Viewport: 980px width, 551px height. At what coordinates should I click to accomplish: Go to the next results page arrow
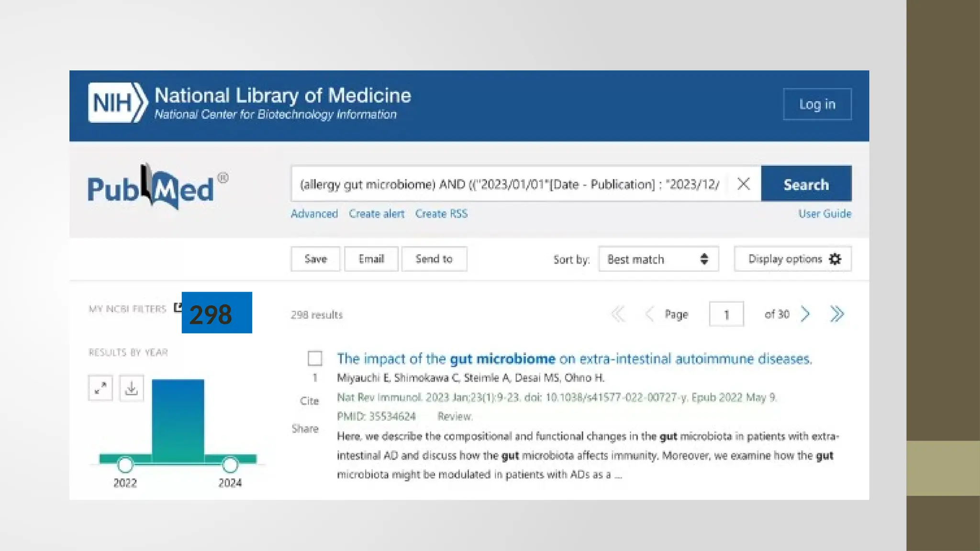click(805, 314)
